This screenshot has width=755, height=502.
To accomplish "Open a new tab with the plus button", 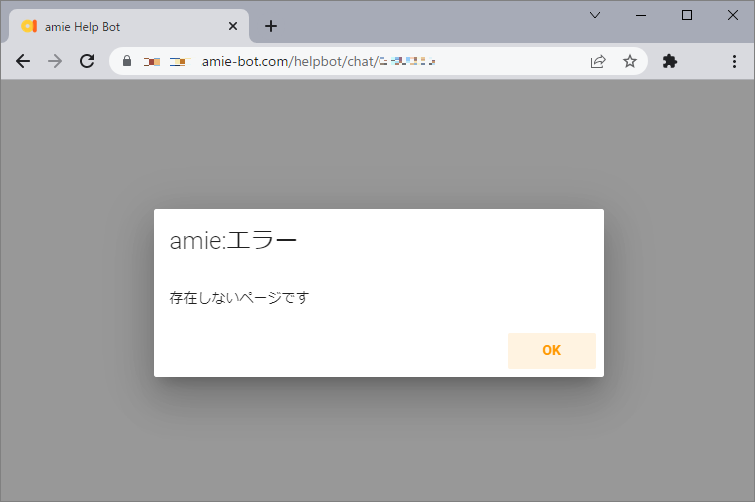I will click(x=271, y=26).
